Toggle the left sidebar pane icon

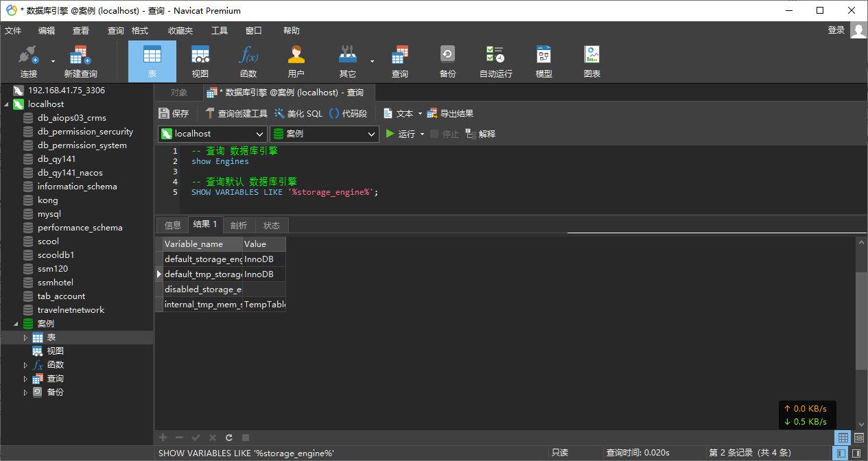tap(841, 453)
